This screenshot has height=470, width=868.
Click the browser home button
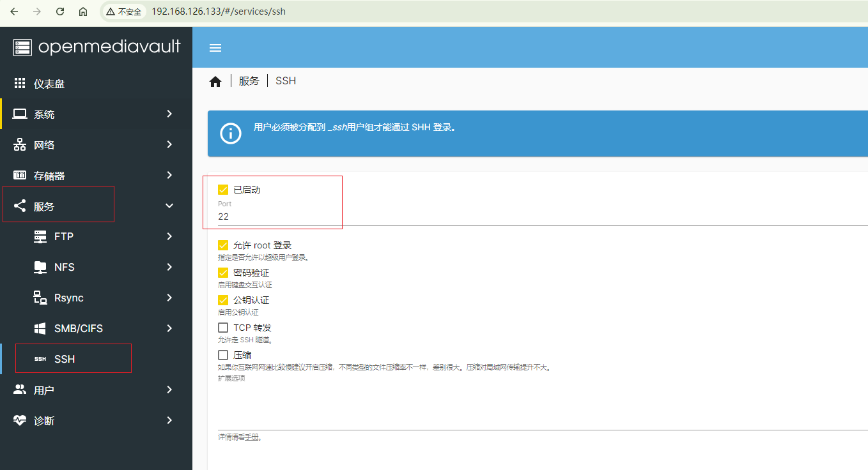coord(83,11)
